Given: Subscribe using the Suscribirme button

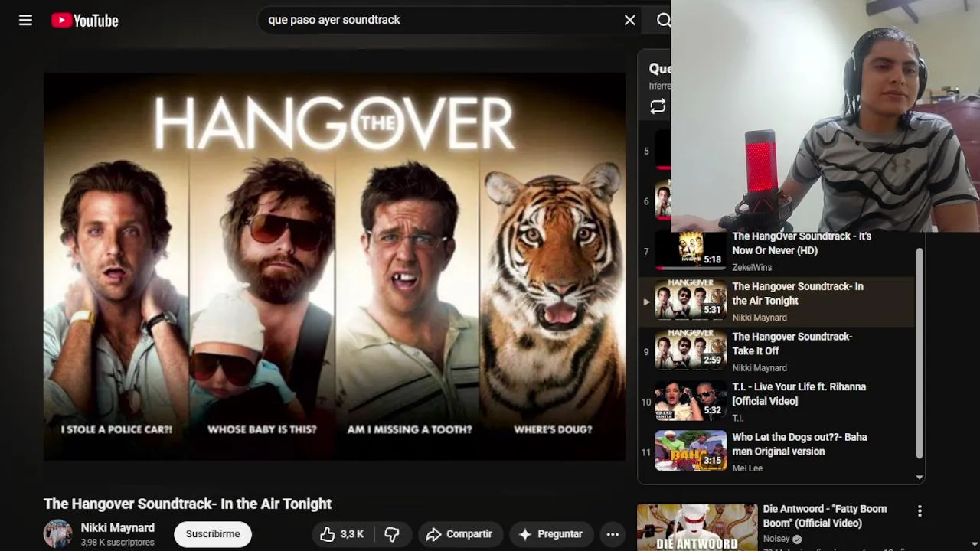Looking at the screenshot, I should (213, 534).
